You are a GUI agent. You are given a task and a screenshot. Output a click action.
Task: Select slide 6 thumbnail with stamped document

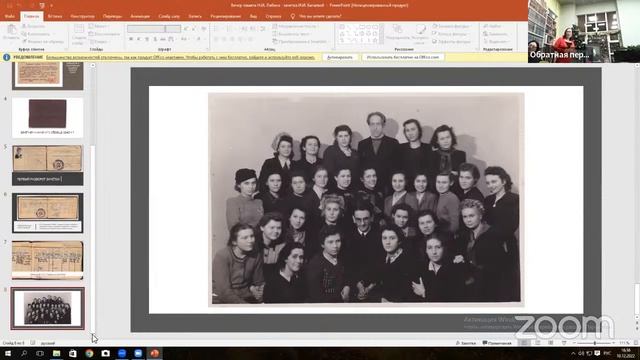(x=47, y=213)
